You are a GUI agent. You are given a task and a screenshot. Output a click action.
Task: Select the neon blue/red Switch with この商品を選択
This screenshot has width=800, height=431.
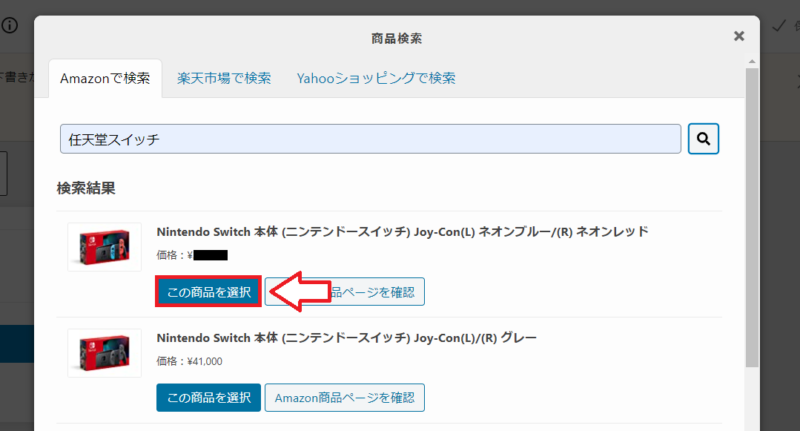(x=209, y=292)
